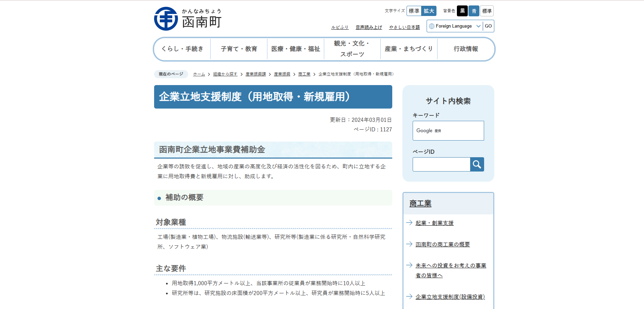
Task: Open 観光・文化・スポーツ menu
Action: click(x=352, y=49)
